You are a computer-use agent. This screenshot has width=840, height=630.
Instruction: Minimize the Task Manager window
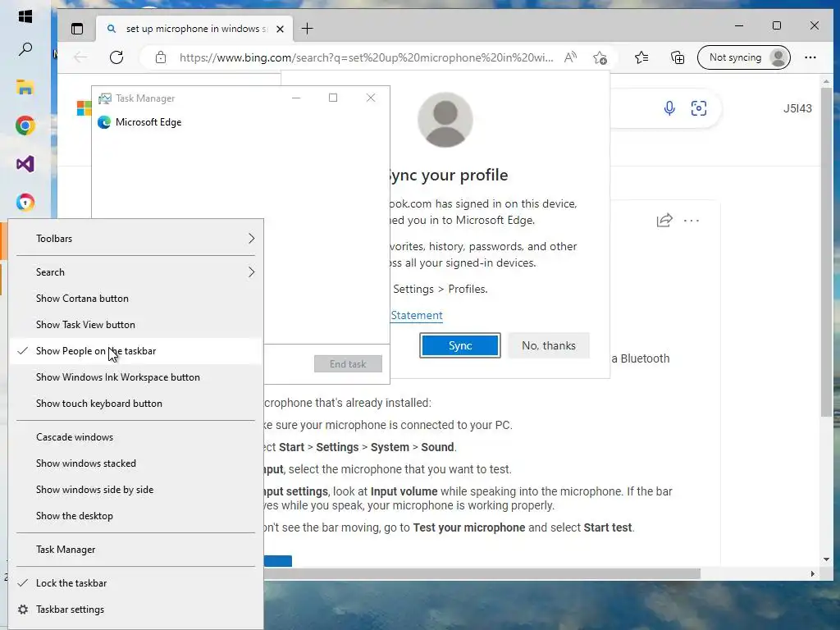click(295, 98)
